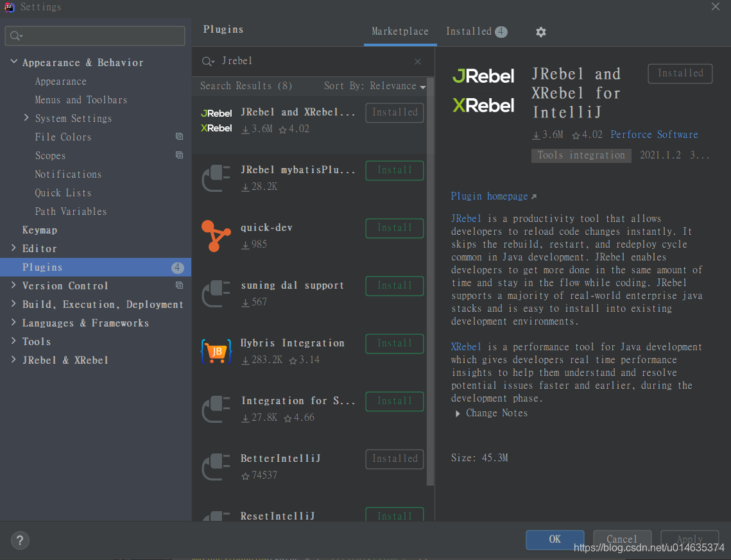
Task: Click the large JRebel logo in details
Action: pyautogui.click(x=483, y=76)
